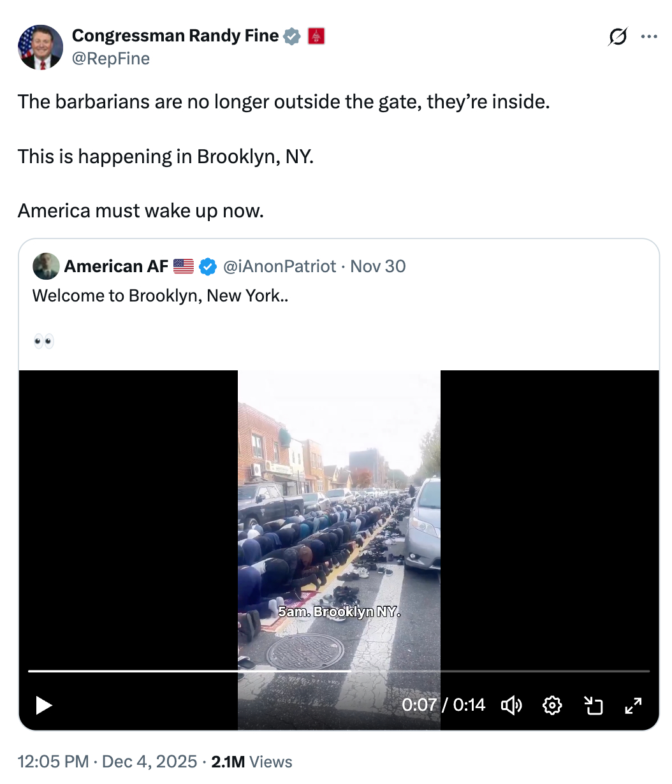
Task: Click the quoted text 'Welcome to Brooklyn, New York..'
Action: (160, 296)
